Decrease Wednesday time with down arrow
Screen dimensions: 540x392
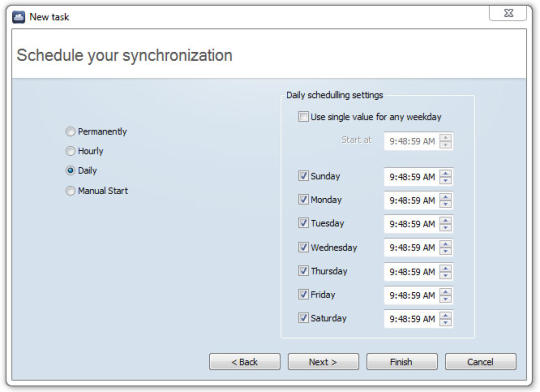[446, 251]
